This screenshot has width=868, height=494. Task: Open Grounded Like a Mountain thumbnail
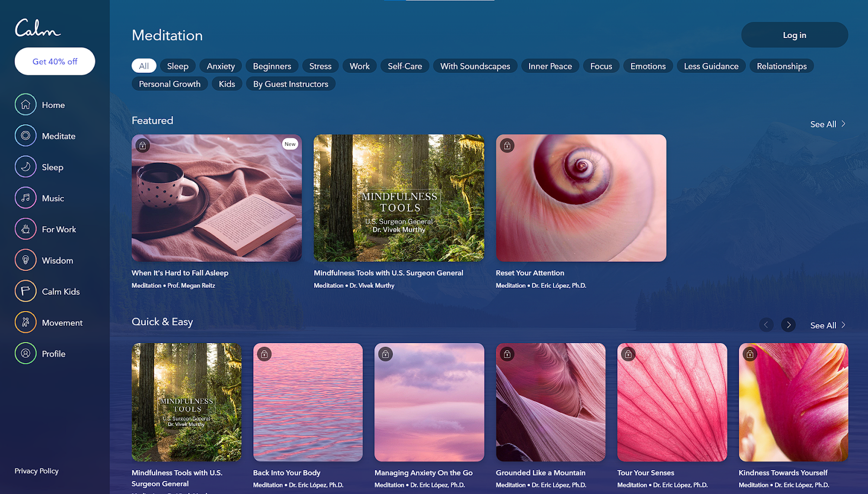pyautogui.click(x=551, y=402)
